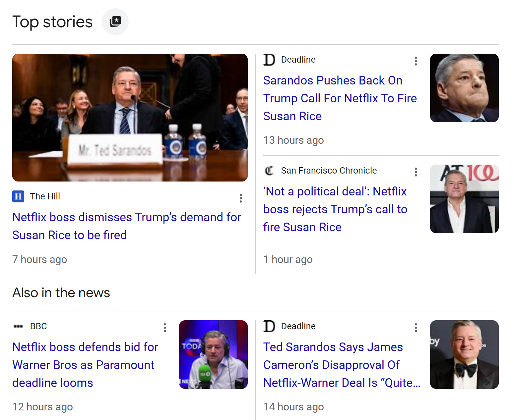Click the Top stories heading
The height and width of the screenshot is (420, 514).
(52, 22)
